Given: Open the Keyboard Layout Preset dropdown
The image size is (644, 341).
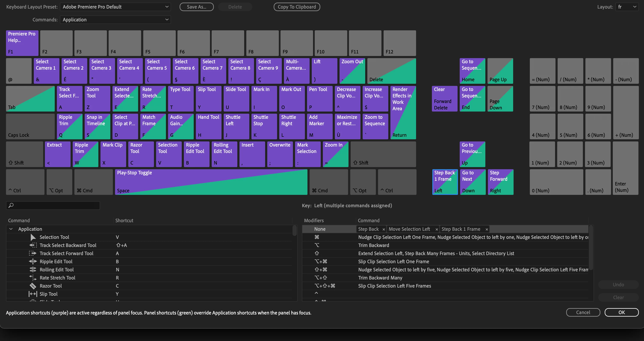Looking at the screenshot, I should click(x=115, y=7).
